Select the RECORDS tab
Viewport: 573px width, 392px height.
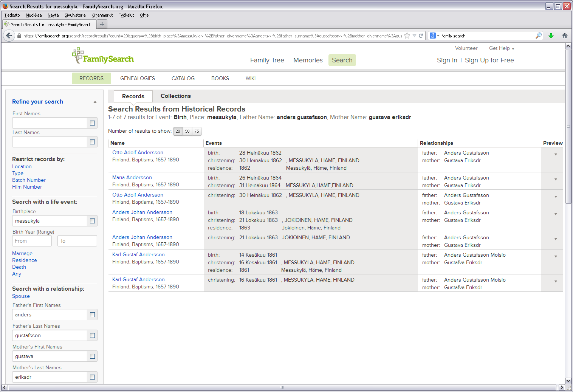pos(91,78)
